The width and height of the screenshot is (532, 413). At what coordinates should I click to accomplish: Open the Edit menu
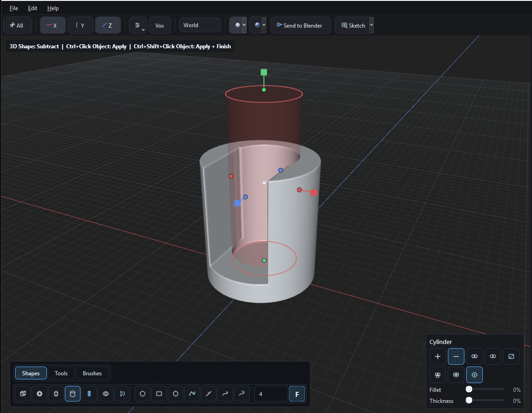pos(32,8)
